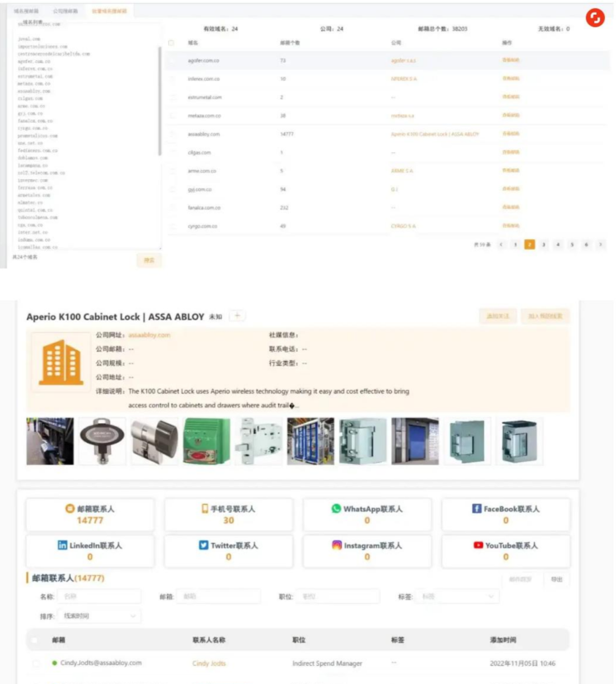Click the green status dot beside Cindy.Jodts email
This screenshot has width=616, height=684.
(x=55, y=663)
